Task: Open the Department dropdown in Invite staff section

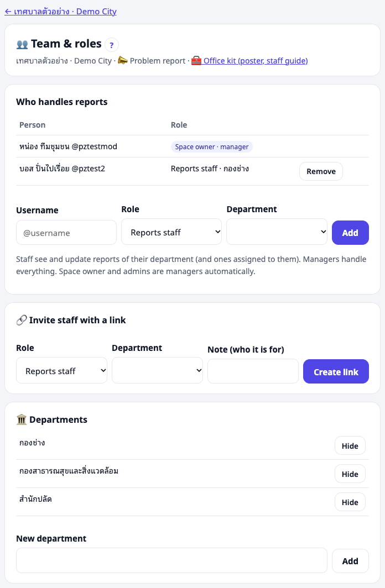Action: pos(157,370)
